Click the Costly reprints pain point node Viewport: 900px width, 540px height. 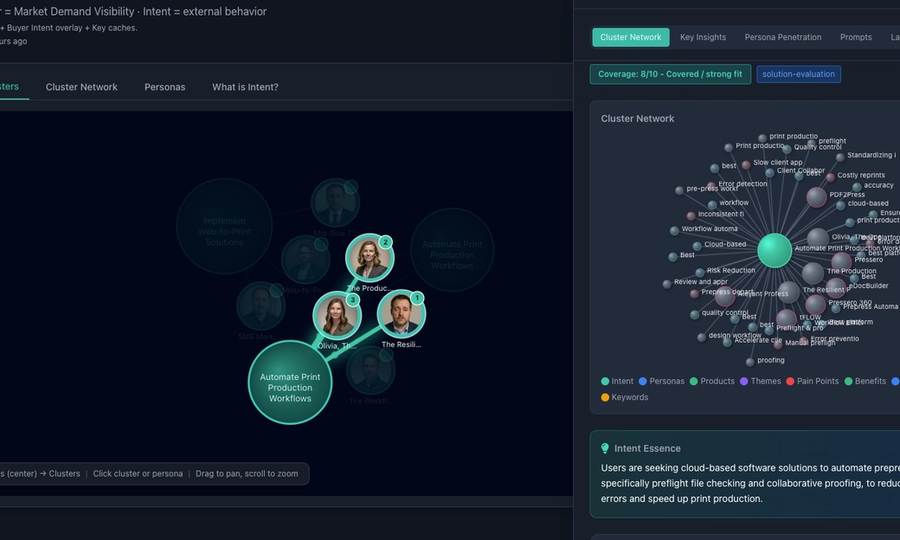pos(830,177)
